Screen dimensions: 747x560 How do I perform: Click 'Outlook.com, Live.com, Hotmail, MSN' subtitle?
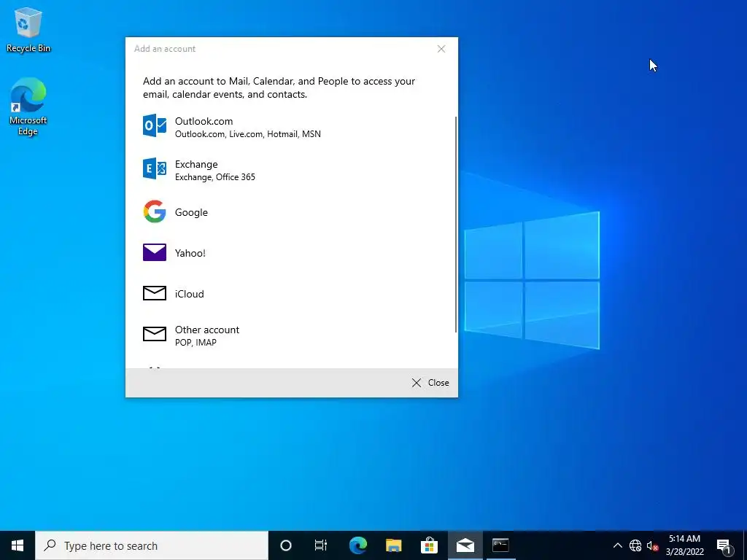pos(248,134)
